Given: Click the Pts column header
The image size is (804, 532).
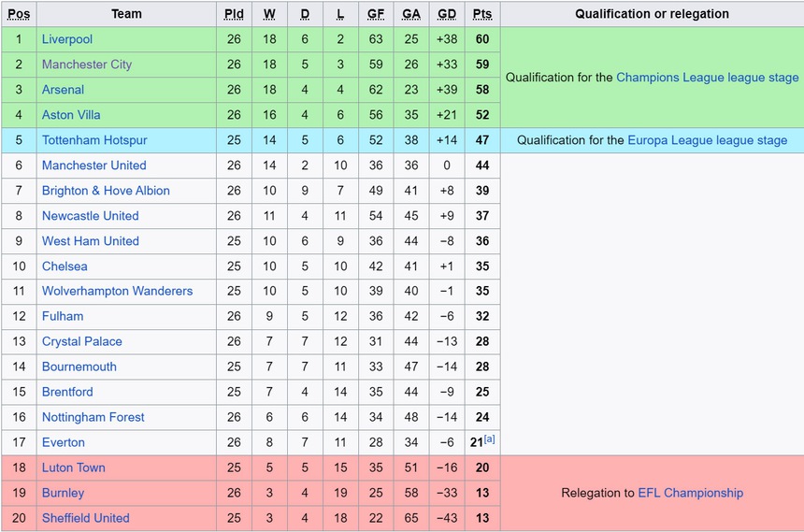Looking at the screenshot, I should (482, 14).
